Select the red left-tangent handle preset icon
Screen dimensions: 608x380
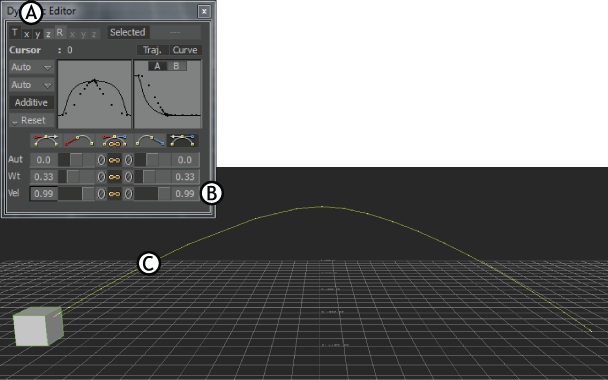click(x=79, y=140)
